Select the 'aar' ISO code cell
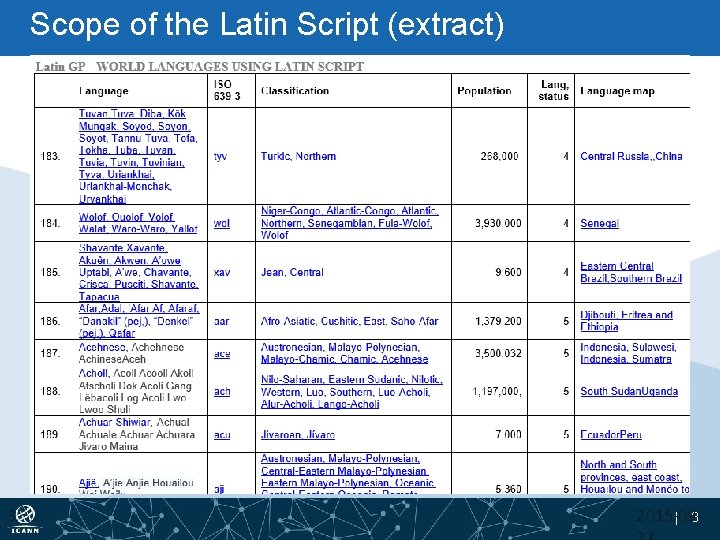The height and width of the screenshot is (540, 720). tap(221, 321)
